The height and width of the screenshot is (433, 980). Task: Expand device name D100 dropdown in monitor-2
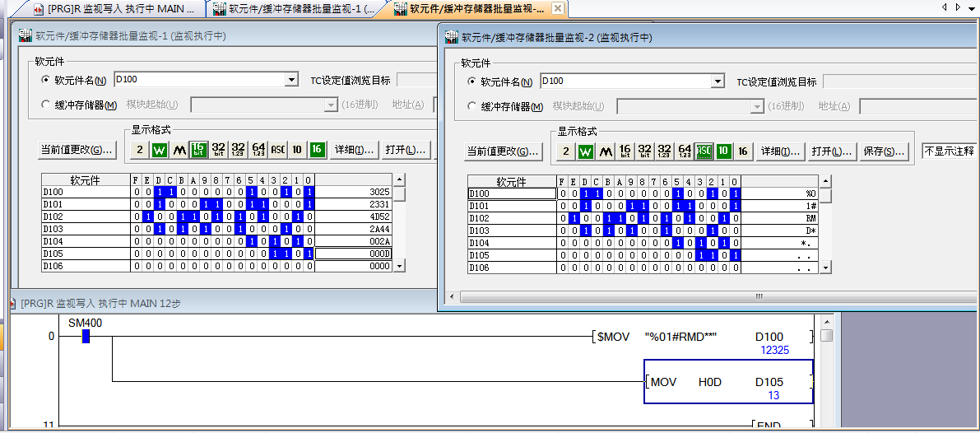[718, 81]
